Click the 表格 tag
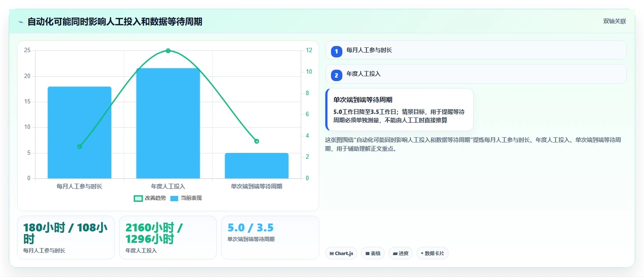 [373, 253]
